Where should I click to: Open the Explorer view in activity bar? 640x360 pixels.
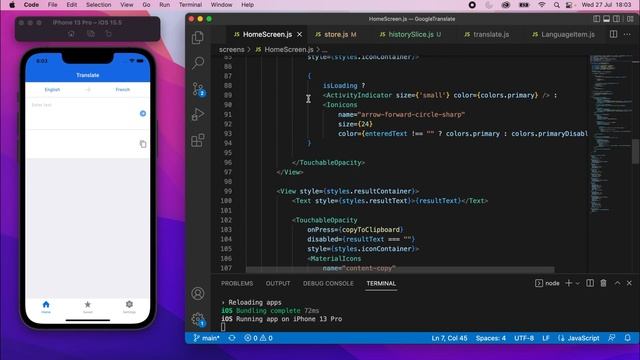pos(198,38)
